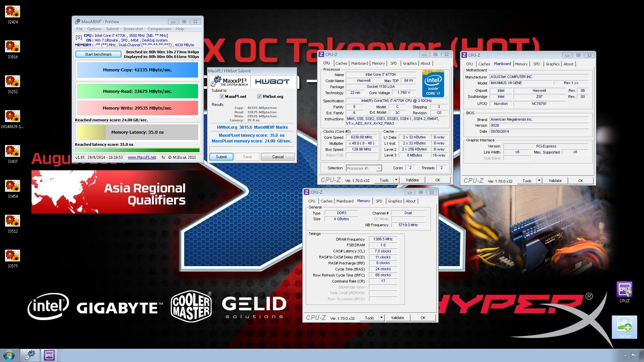Click the HWBOT logo in submit dialog
Screen dimensions: 644x362
pos(272,82)
